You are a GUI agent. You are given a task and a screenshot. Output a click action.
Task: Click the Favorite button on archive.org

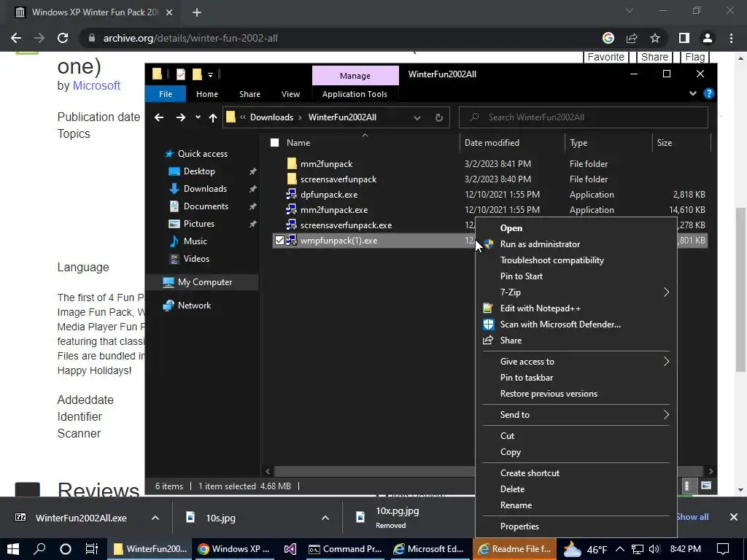pyautogui.click(x=605, y=57)
